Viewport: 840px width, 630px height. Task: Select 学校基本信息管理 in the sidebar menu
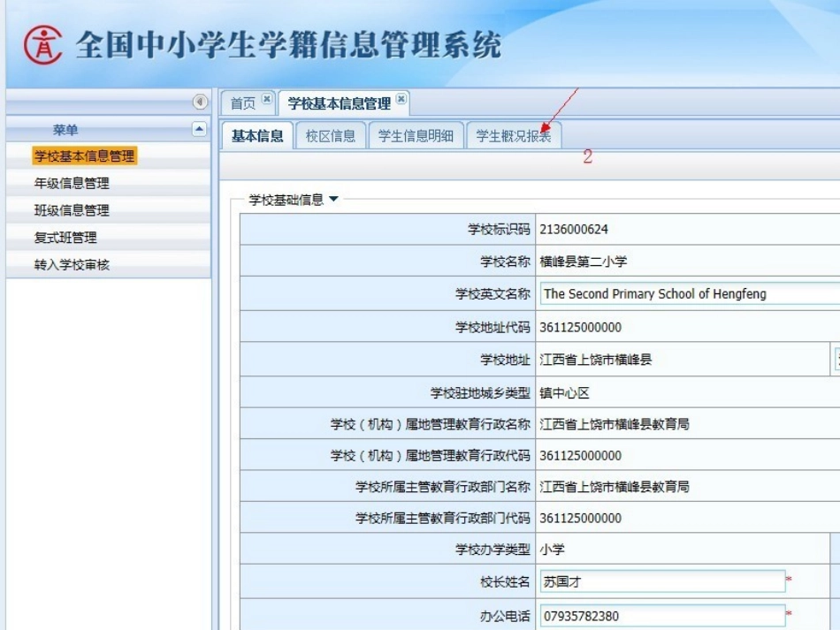[85, 156]
